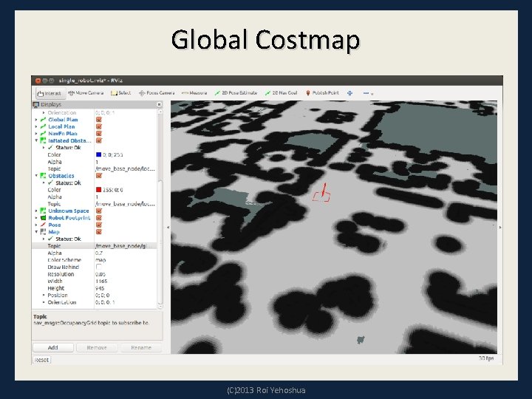The image size is (532, 399).
Task: Toggle the Local Plan display checkbox
Action: (x=99, y=126)
